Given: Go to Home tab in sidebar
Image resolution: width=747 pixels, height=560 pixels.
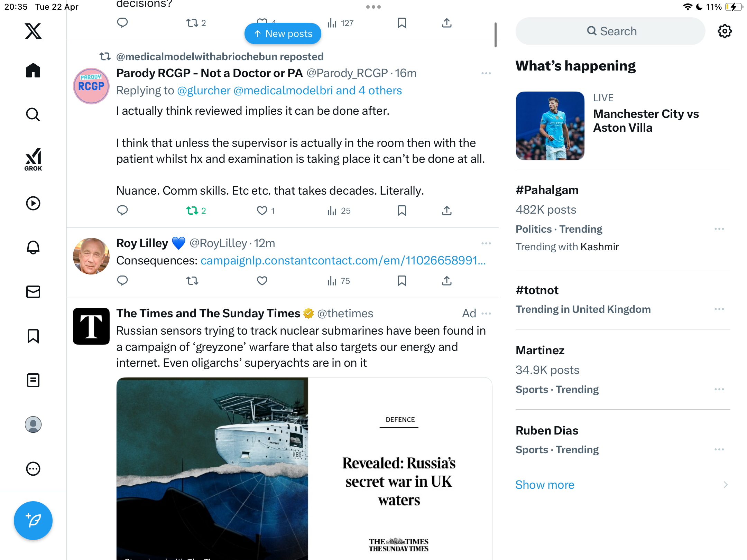Looking at the screenshot, I should pos(33,70).
